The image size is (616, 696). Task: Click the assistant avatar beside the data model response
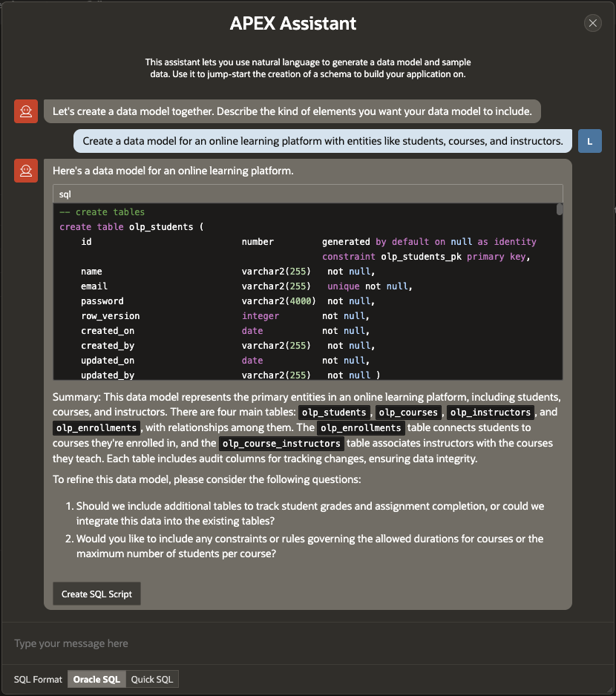pos(26,171)
